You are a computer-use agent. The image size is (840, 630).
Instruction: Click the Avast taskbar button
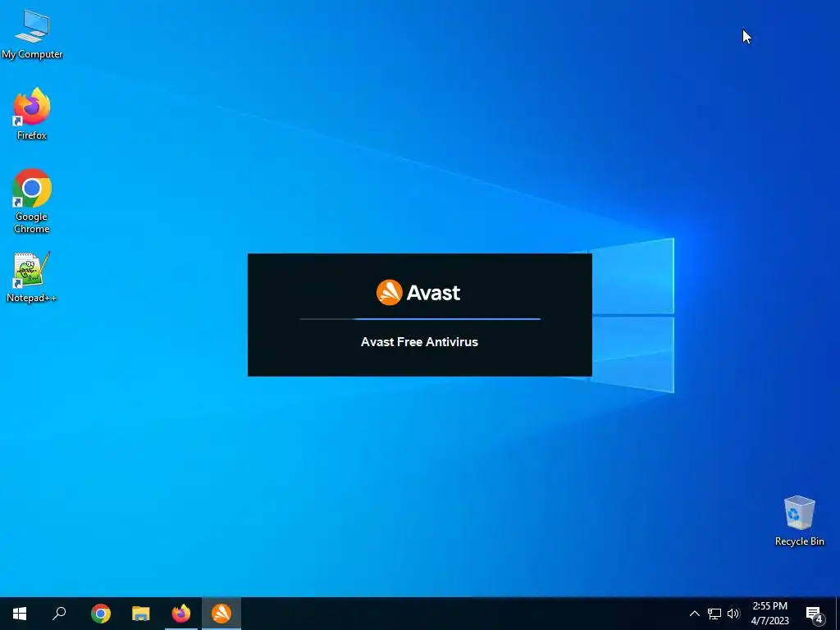pyautogui.click(x=221, y=614)
